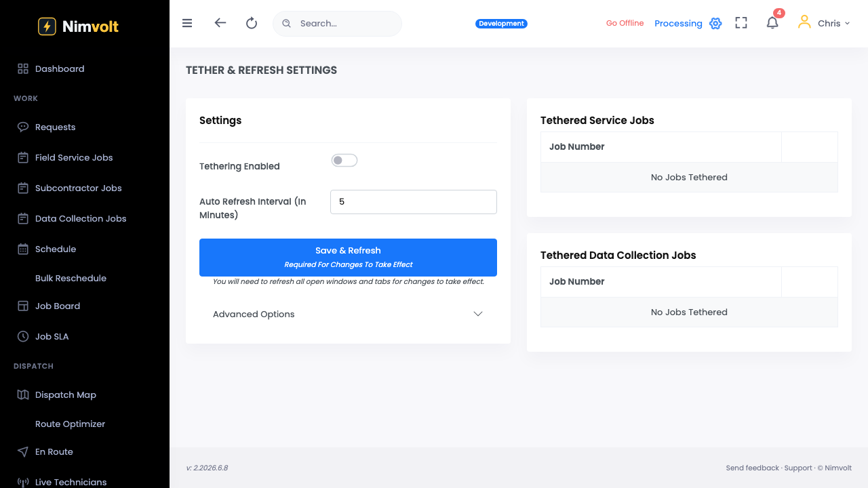Click the user avatar icon
The height and width of the screenshot is (488, 868).
coord(804,22)
